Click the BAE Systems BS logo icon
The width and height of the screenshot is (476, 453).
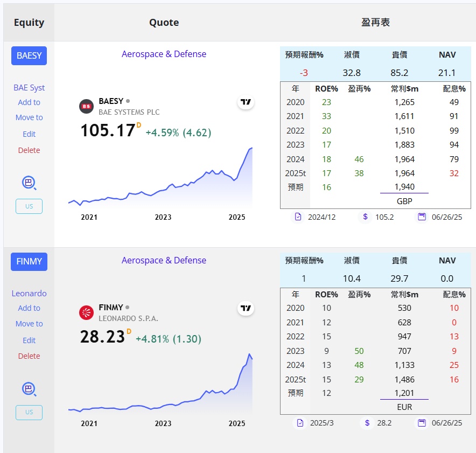pos(87,106)
